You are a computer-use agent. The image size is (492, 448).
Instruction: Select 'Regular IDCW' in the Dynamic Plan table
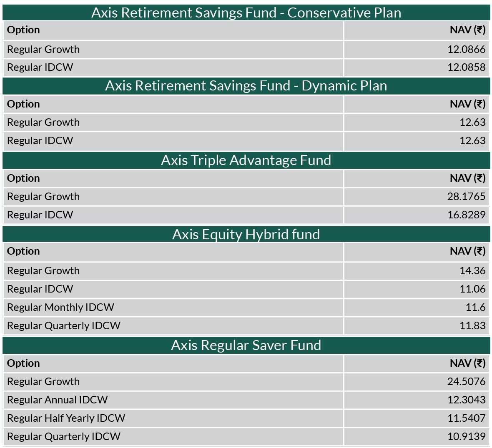coord(40,140)
